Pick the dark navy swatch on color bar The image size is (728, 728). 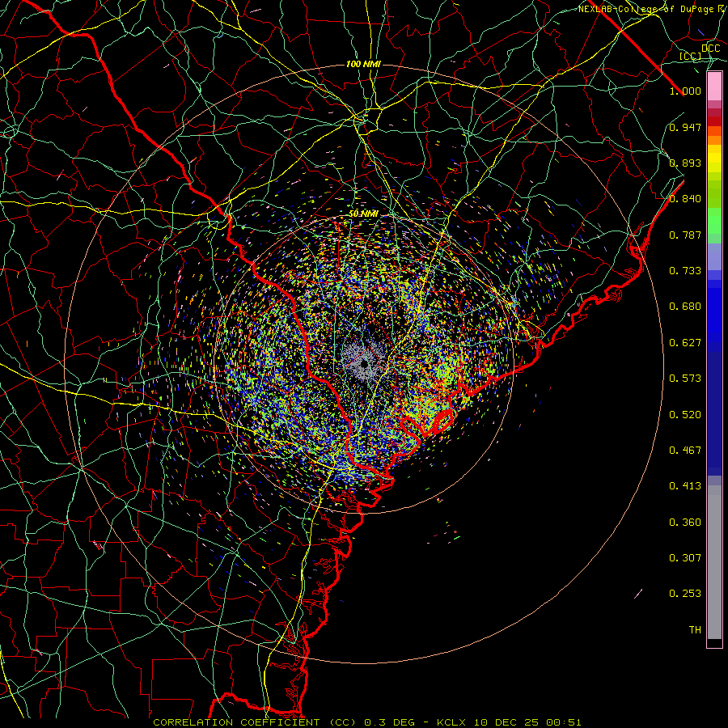[x=714, y=411]
